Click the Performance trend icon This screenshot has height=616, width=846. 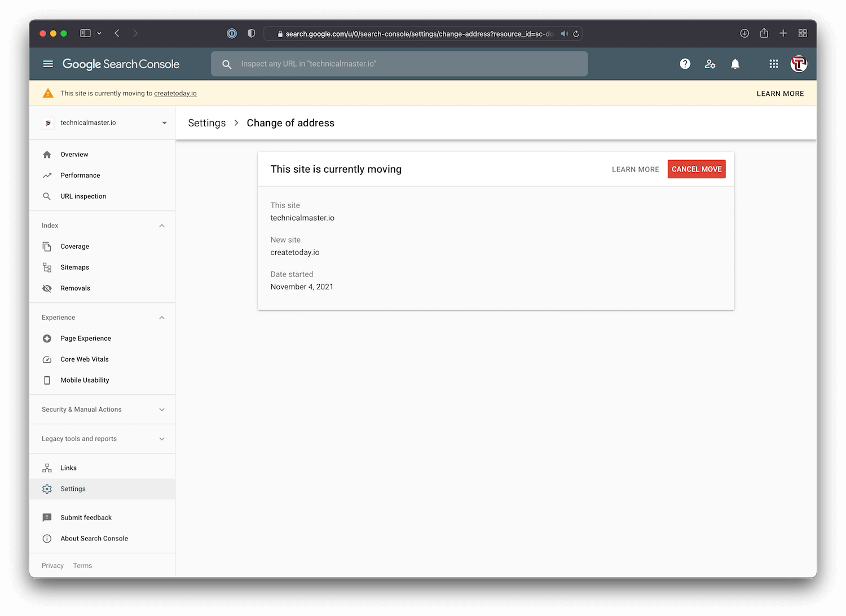coord(47,175)
